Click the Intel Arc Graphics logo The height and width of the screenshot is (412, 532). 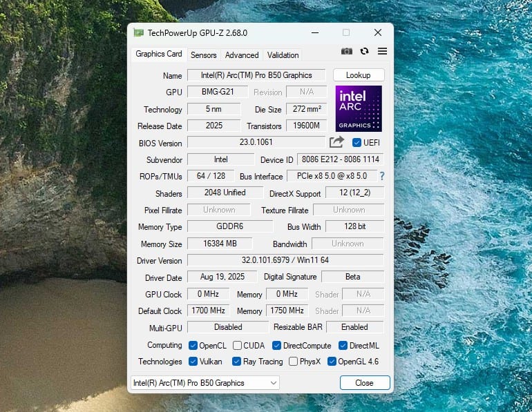[x=359, y=108]
